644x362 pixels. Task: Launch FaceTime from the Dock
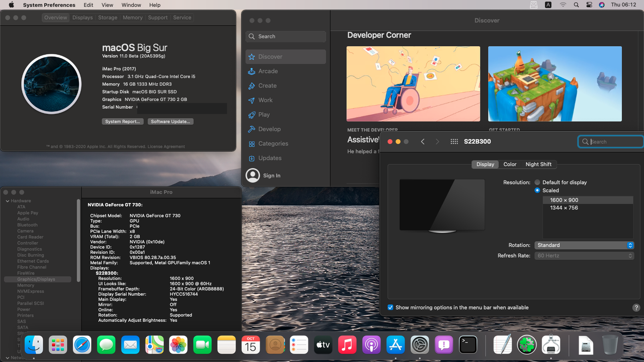click(202, 345)
